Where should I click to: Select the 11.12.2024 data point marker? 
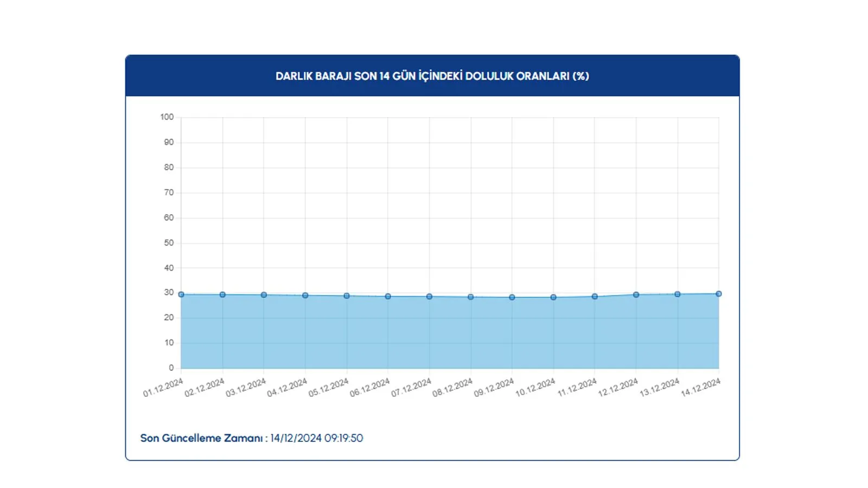tap(595, 297)
